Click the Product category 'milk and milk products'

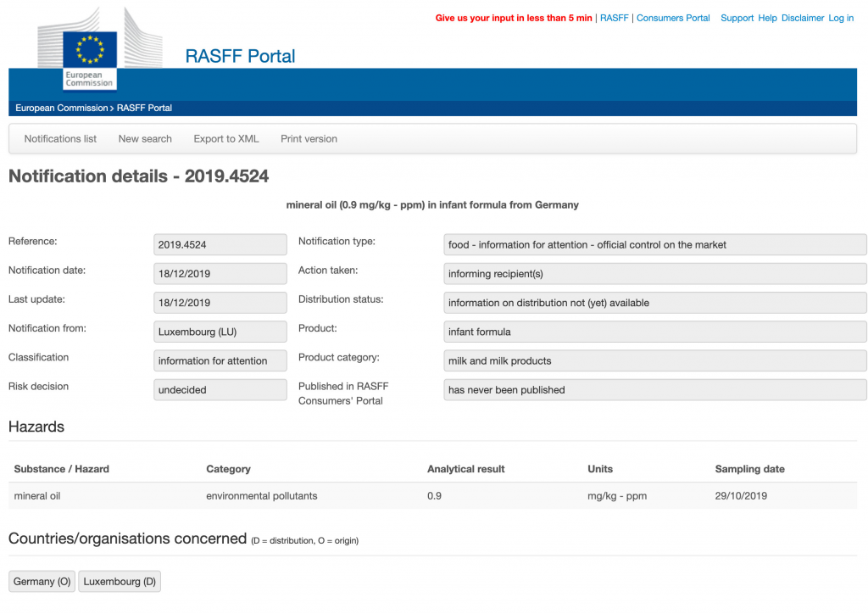(655, 361)
